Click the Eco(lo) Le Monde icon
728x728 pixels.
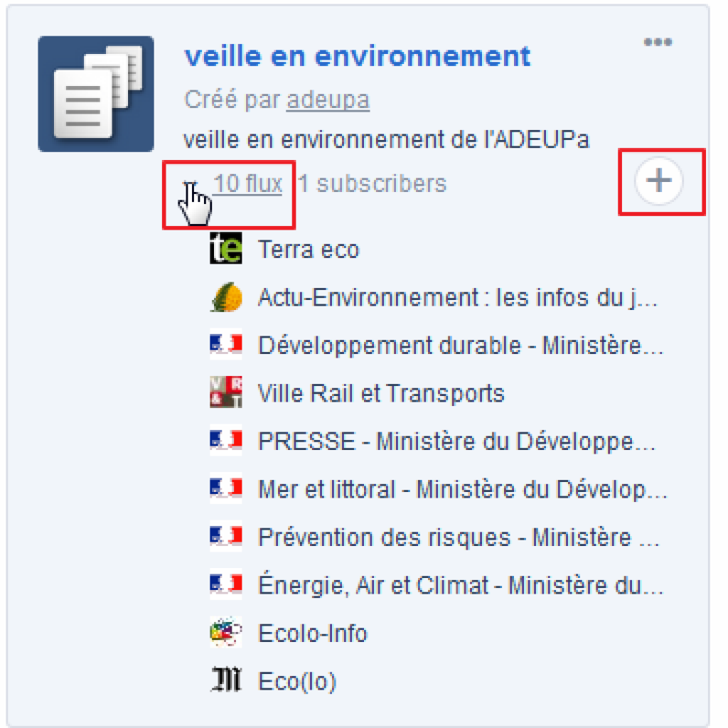226,682
